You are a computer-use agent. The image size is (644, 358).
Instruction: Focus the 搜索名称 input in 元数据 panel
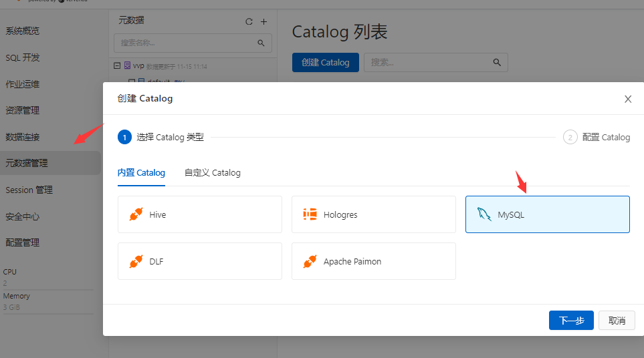193,43
